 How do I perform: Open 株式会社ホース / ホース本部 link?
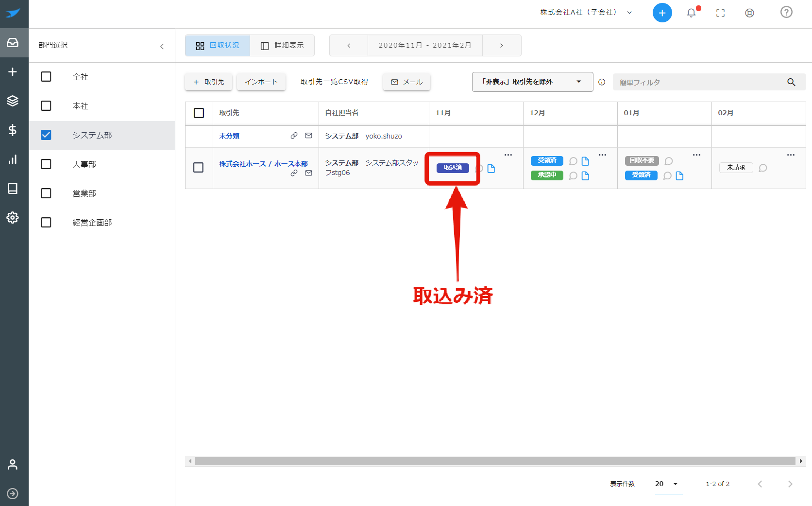click(x=263, y=164)
